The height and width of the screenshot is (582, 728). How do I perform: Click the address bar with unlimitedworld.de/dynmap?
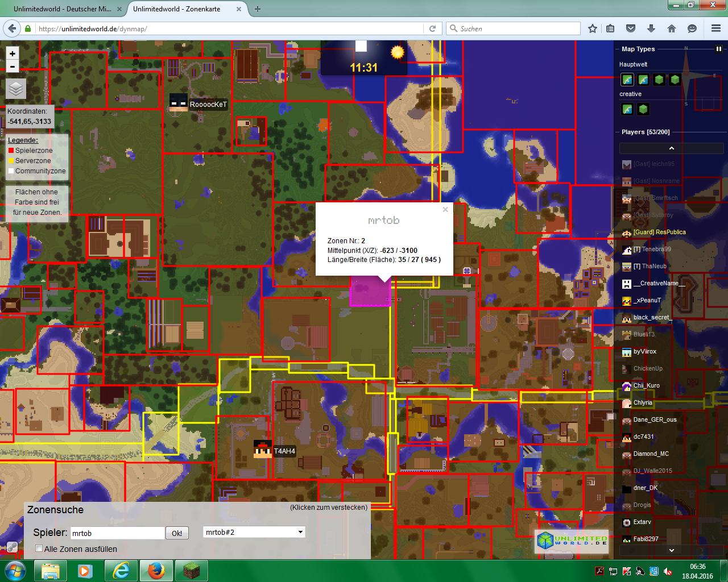click(x=230, y=28)
